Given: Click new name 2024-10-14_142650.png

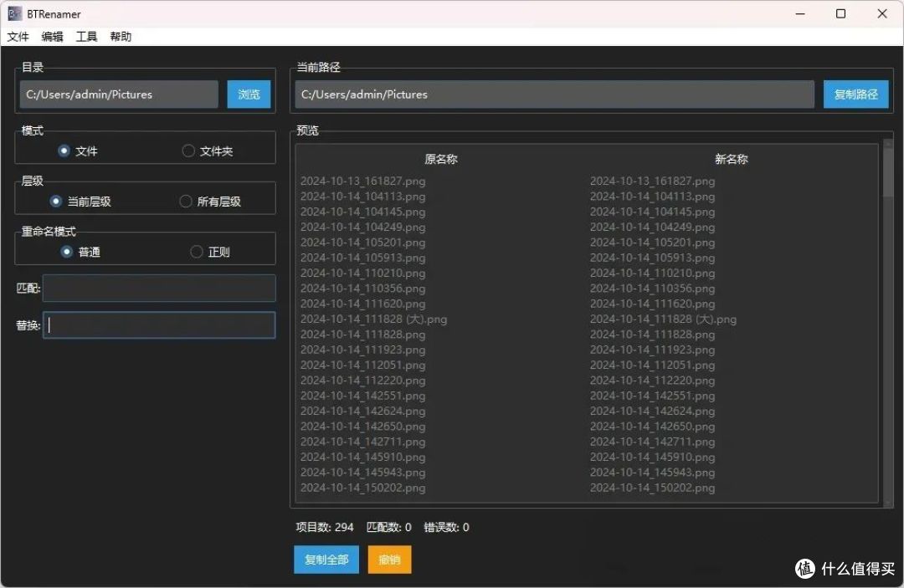Looking at the screenshot, I should pyautogui.click(x=652, y=427).
